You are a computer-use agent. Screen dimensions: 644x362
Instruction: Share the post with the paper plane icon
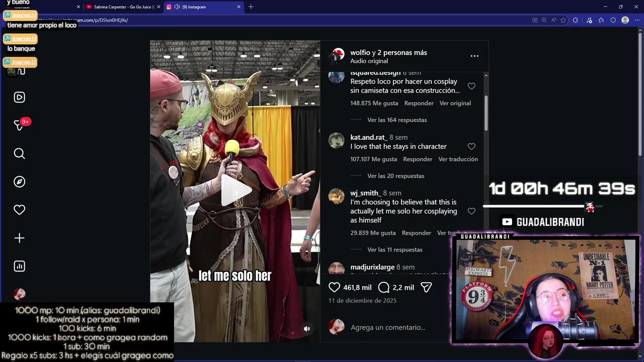click(x=426, y=287)
